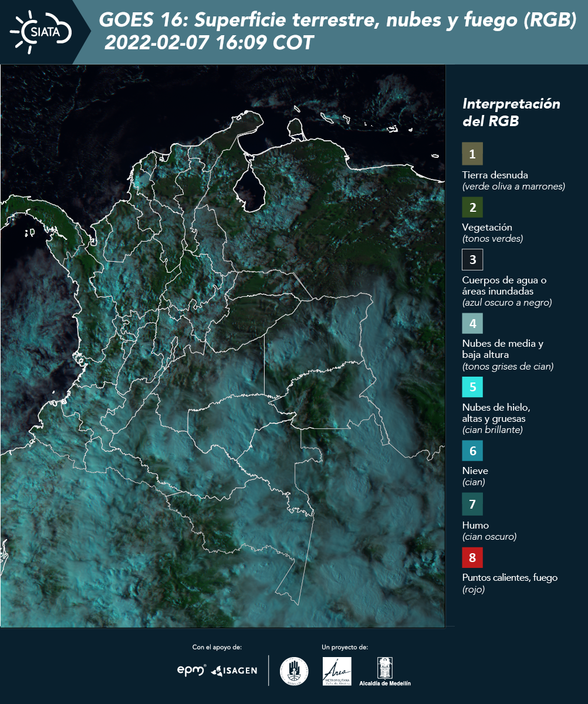Select legend swatch 6 Nieve
Viewport: 588px width, 704px height.
click(x=472, y=451)
